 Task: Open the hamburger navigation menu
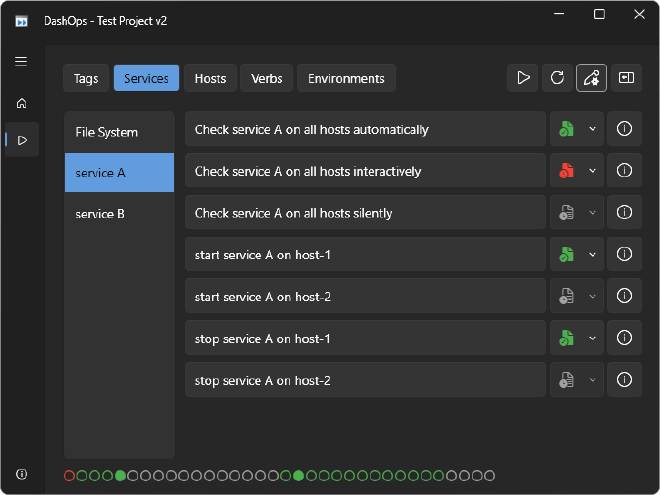(x=21, y=61)
